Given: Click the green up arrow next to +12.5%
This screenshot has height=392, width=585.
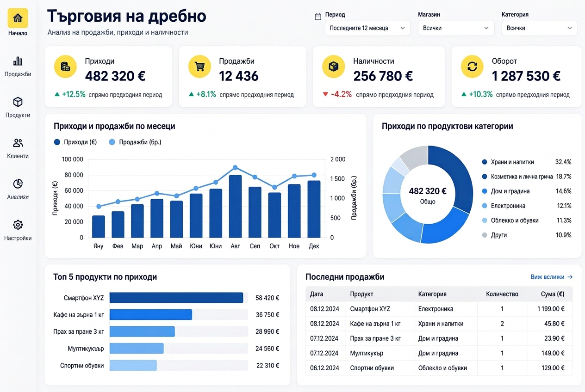Looking at the screenshot, I should [57, 94].
